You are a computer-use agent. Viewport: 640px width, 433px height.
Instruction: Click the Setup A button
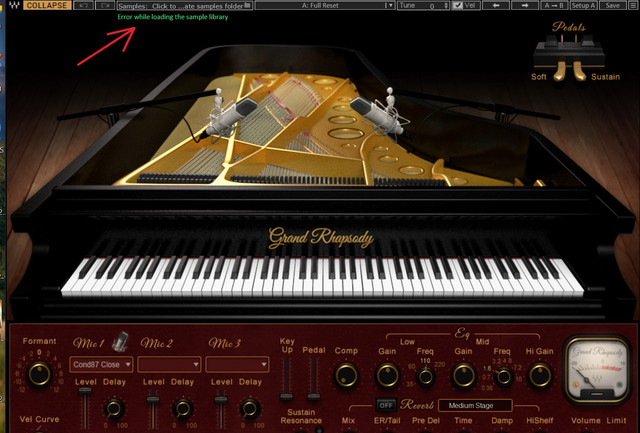coord(583,6)
